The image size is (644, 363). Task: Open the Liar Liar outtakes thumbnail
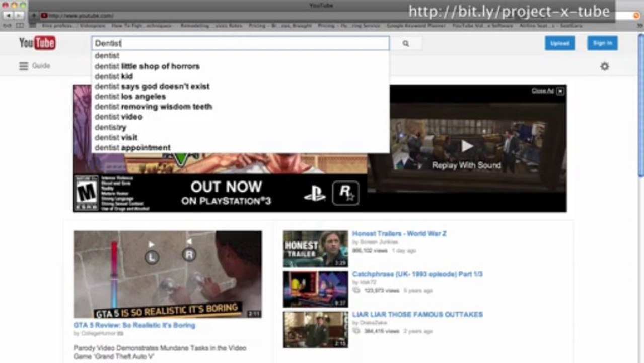pos(315,329)
